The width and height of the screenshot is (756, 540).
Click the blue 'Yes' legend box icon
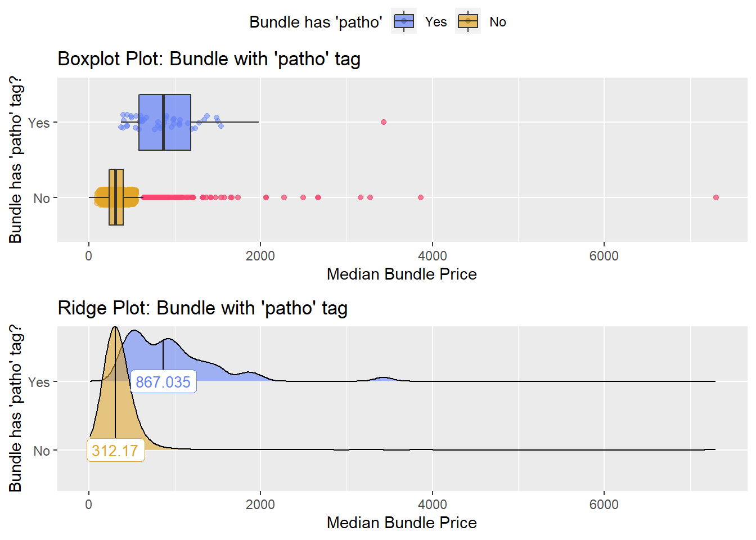(x=404, y=21)
